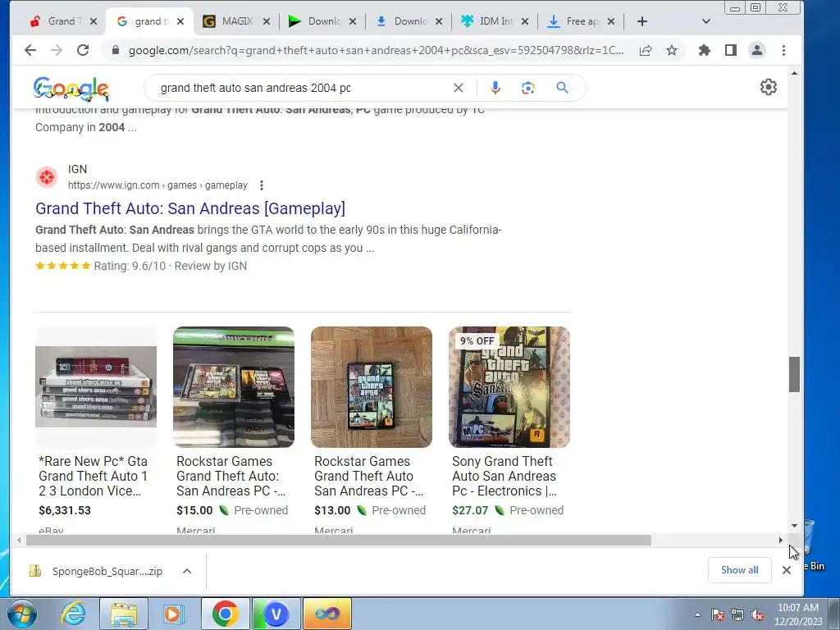Open Windows Explorer from taskbar
The width and height of the screenshot is (840, 630).
point(124,614)
